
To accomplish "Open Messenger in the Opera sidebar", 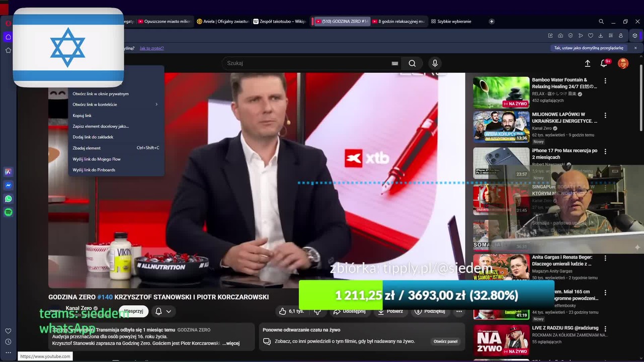I will (x=9, y=186).
